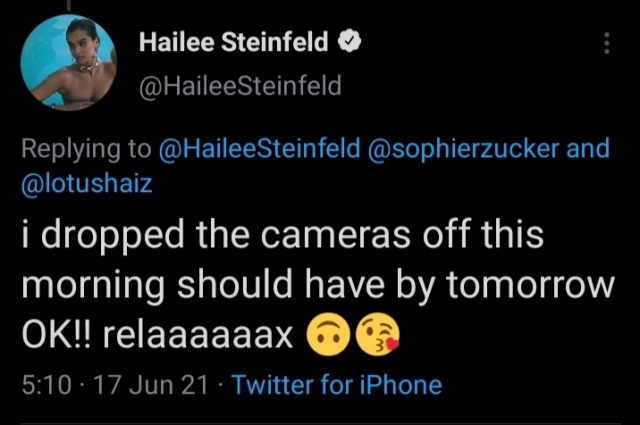Click the 5:10 timestamp
The width and height of the screenshot is (640, 425).
tap(43, 385)
